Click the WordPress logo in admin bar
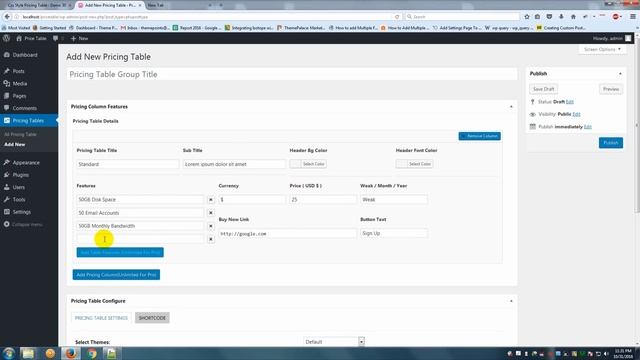 click(6, 38)
